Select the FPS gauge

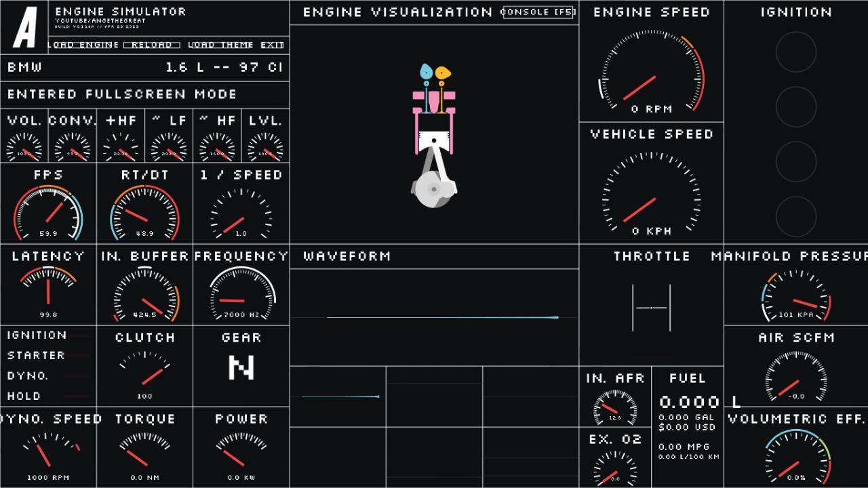coord(48,211)
